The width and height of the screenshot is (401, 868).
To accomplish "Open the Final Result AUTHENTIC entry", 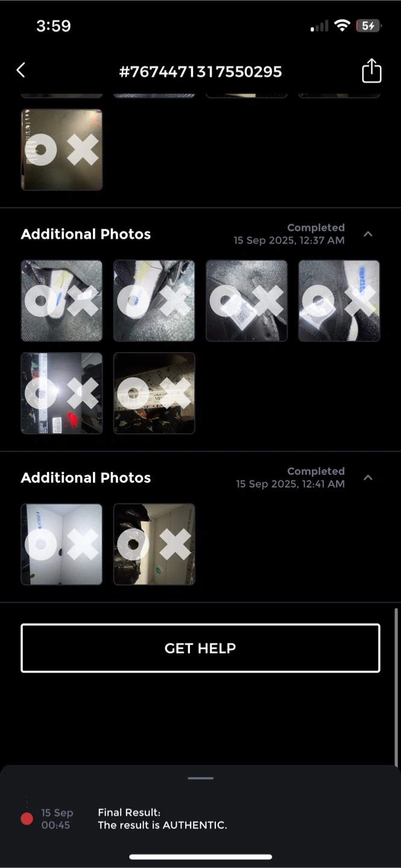I will 162,819.
